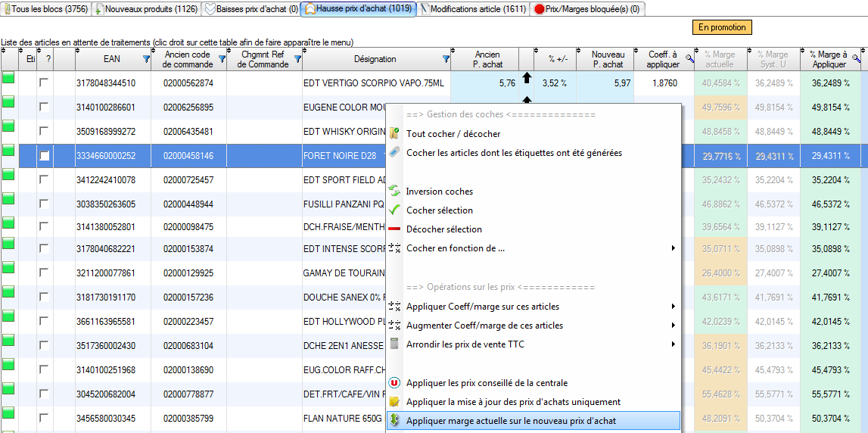This screenshot has height=433, width=868.
Task: Click the magnifier icon in 'Coeff. à appliquer' header
Action: coord(689,58)
